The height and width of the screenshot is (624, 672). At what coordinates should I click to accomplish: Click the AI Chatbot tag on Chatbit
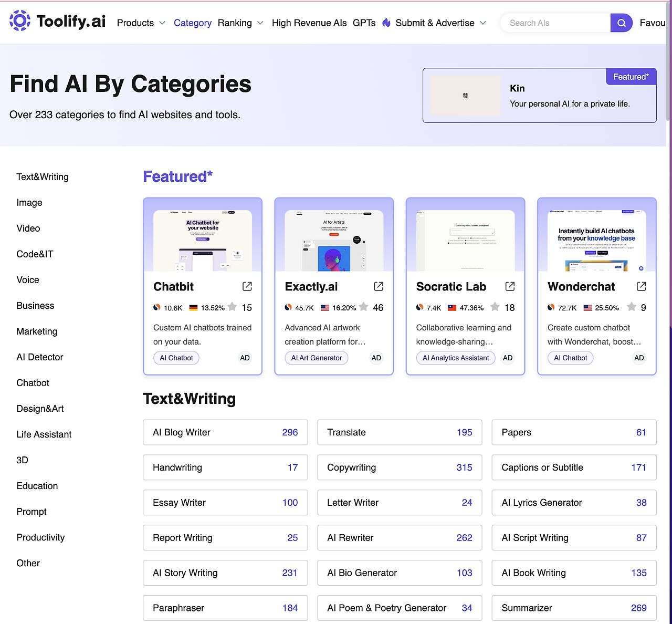[x=176, y=358]
